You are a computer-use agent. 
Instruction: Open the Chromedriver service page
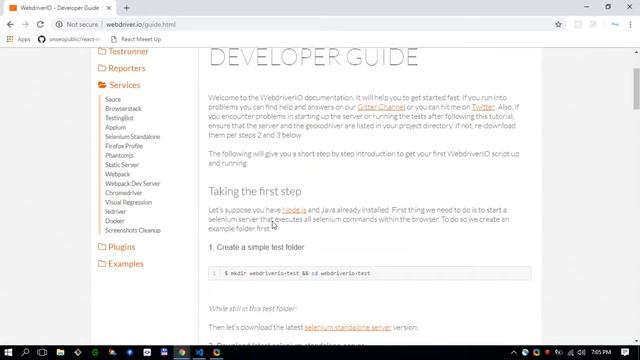pos(124,193)
